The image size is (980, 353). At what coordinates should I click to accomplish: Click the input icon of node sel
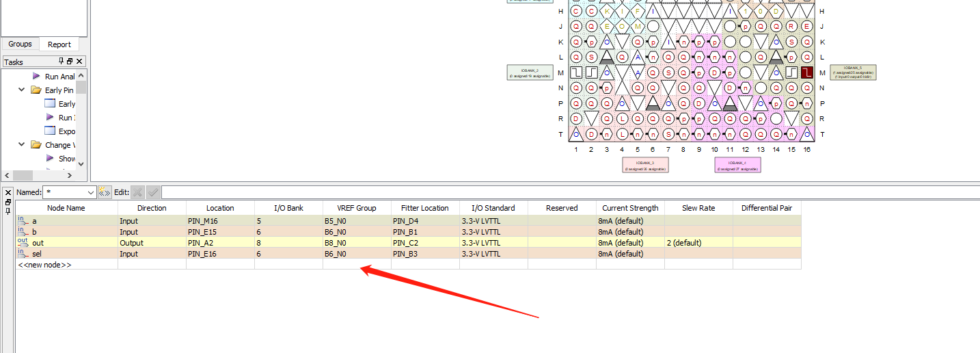23,254
